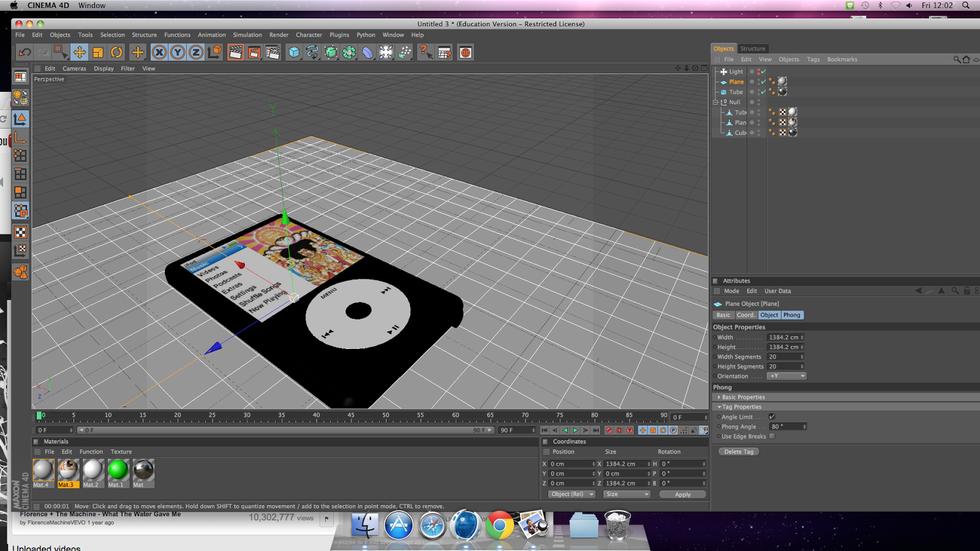Open the viewport Cameras menu

click(x=74, y=69)
